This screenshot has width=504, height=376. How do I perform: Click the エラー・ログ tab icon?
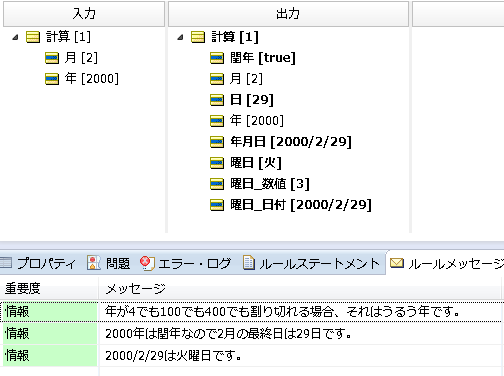147,263
